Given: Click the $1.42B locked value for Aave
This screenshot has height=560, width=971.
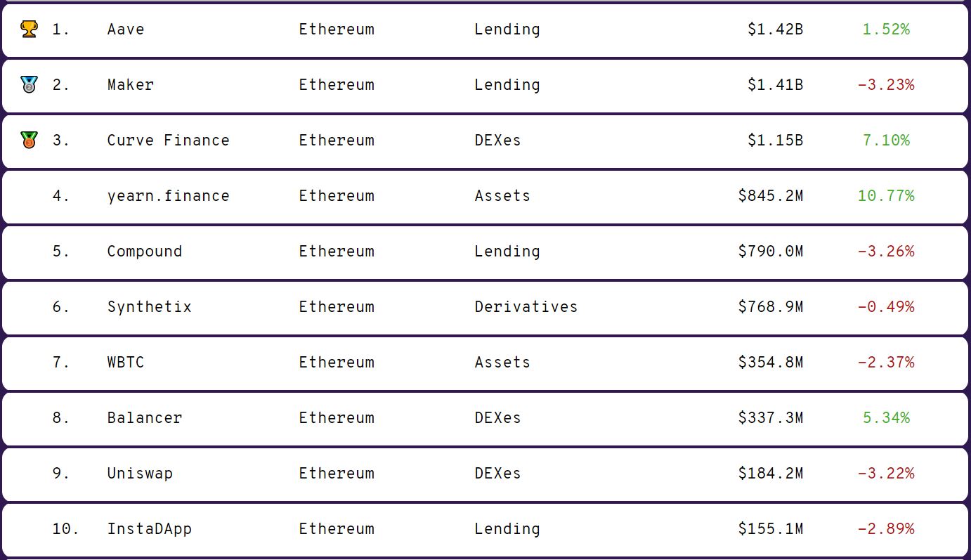Looking at the screenshot, I should (x=775, y=30).
